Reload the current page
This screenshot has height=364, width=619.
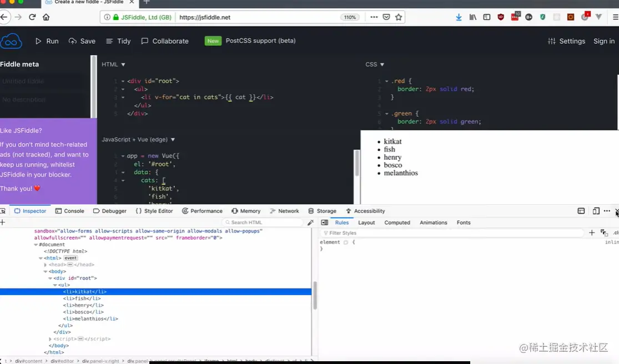32,17
